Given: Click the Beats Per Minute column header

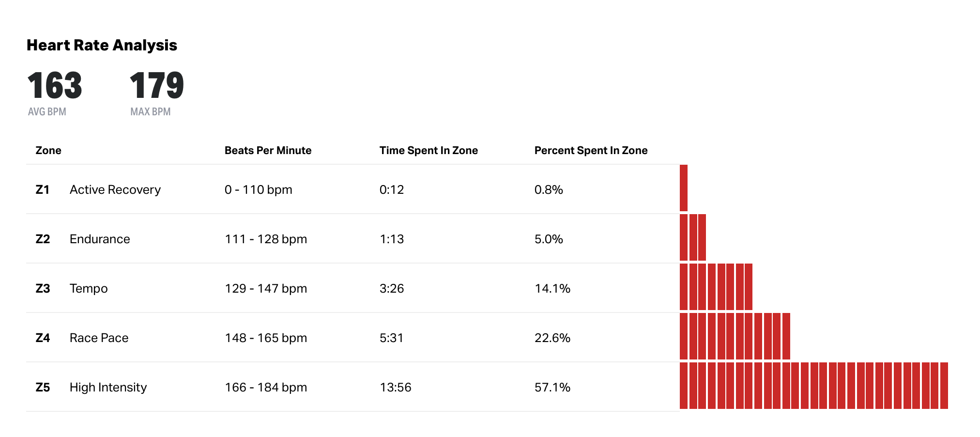Looking at the screenshot, I should [268, 151].
